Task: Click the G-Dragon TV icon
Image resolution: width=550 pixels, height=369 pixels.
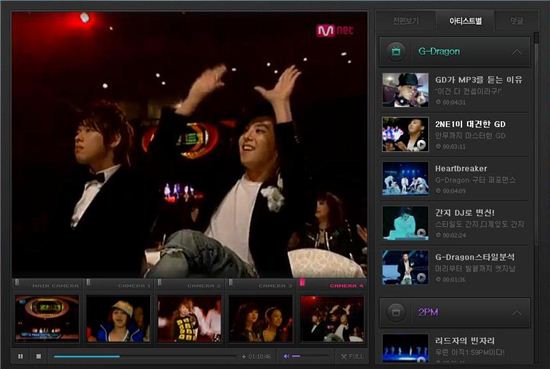Action: point(396,52)
